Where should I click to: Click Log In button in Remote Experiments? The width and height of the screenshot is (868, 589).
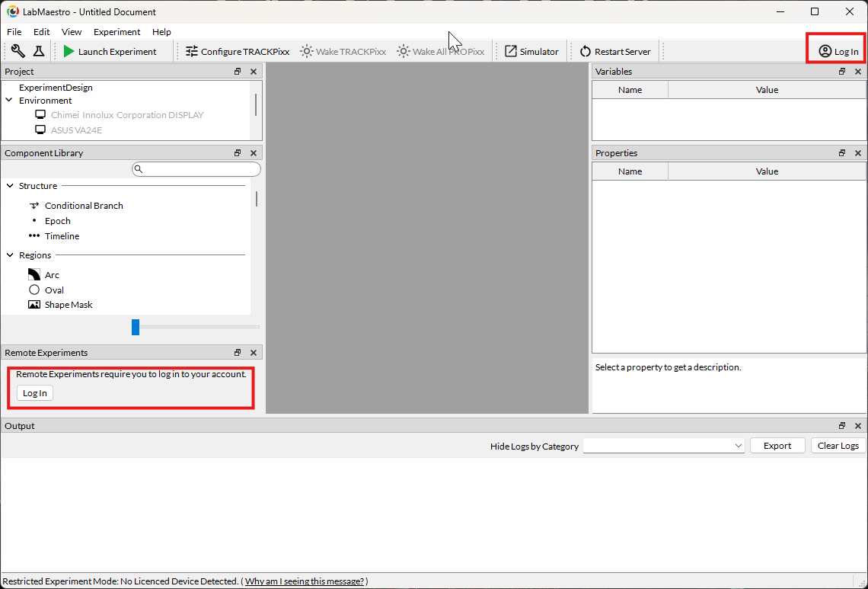35,393
